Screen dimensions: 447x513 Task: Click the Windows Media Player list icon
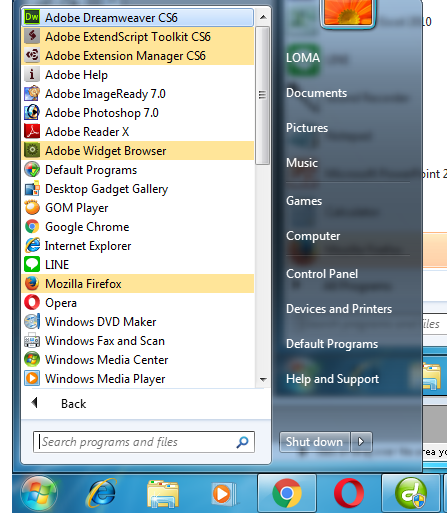click(32, 378)
